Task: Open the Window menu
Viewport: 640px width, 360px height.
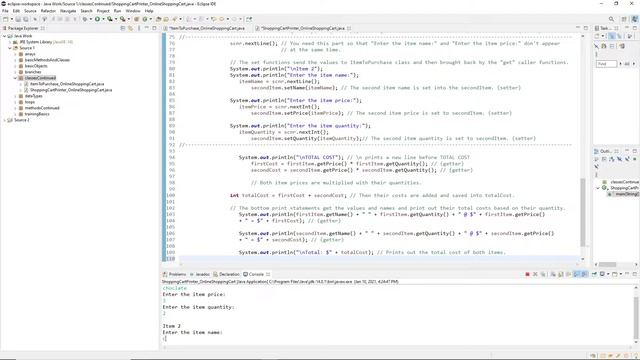Action: (x=133, y=11)
